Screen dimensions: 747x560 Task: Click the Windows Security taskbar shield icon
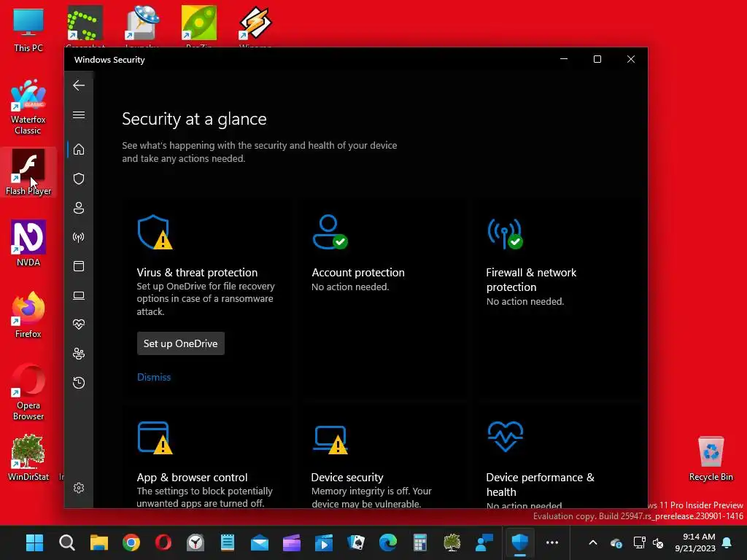pos(519,542)
